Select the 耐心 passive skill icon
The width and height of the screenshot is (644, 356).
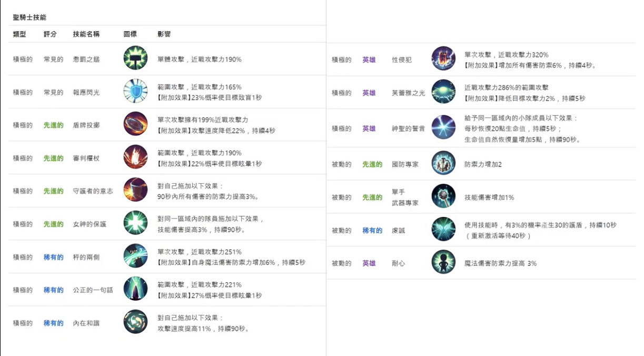pos(443,262)
